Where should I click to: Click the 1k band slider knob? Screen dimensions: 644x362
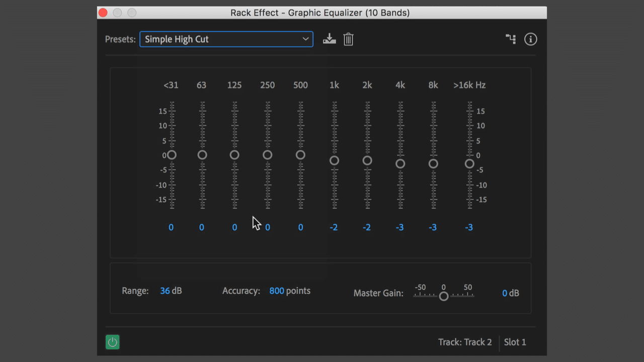click(334, 161)
